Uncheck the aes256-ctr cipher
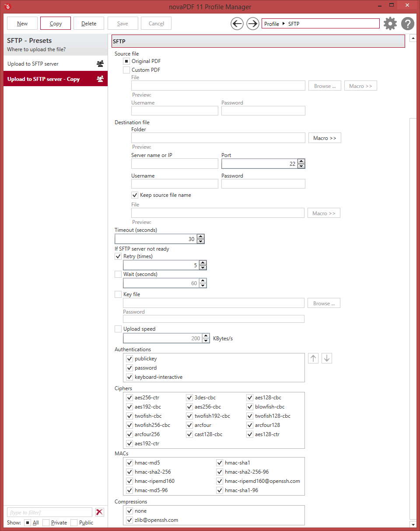420x531 pixels. click(129, 398)
